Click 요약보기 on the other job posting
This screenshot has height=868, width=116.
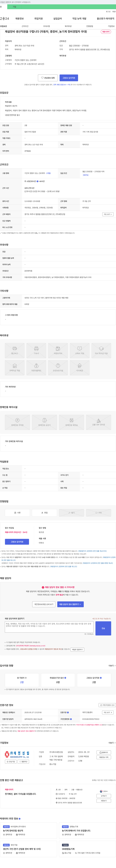pyautogui.click(x=104, y=796)
